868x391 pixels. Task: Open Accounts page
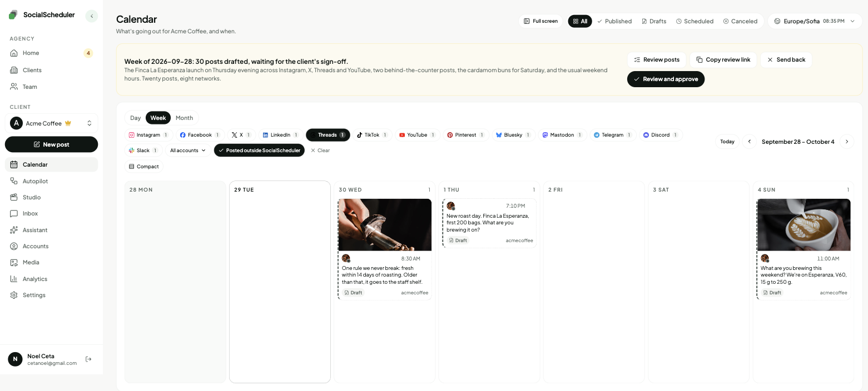(x=51, y=246)
